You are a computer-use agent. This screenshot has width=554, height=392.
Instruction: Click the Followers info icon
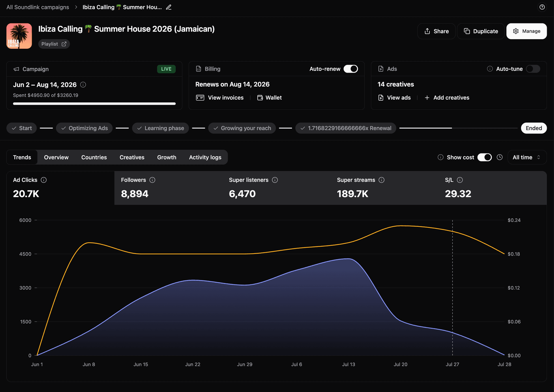click(152, 180)
